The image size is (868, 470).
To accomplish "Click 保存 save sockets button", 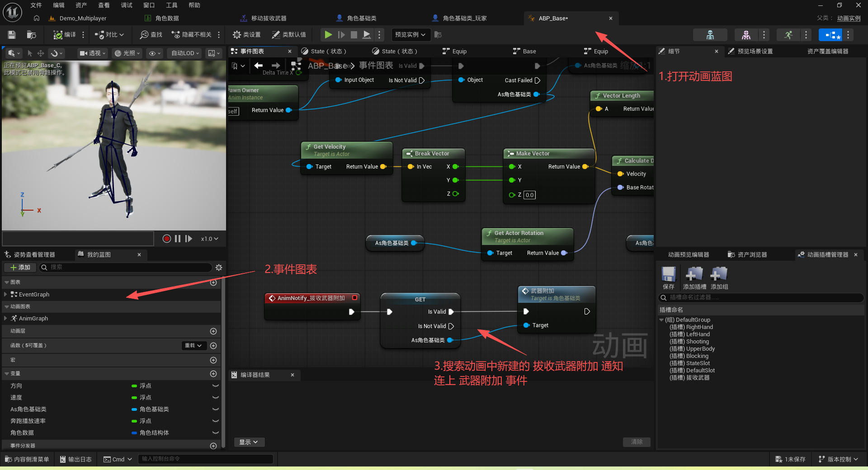I will tap(669, 277).
